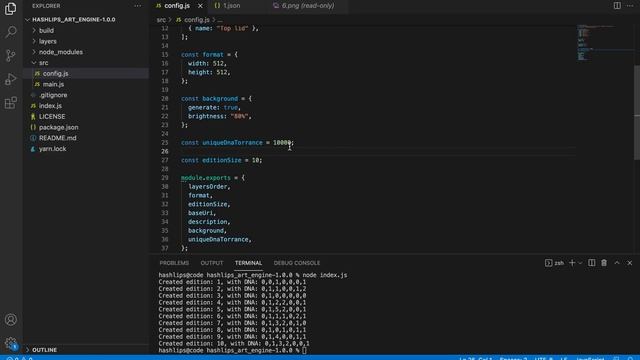
Task: Click the 'Created edition: 10' terminal line
Action: tap(234, 344)
